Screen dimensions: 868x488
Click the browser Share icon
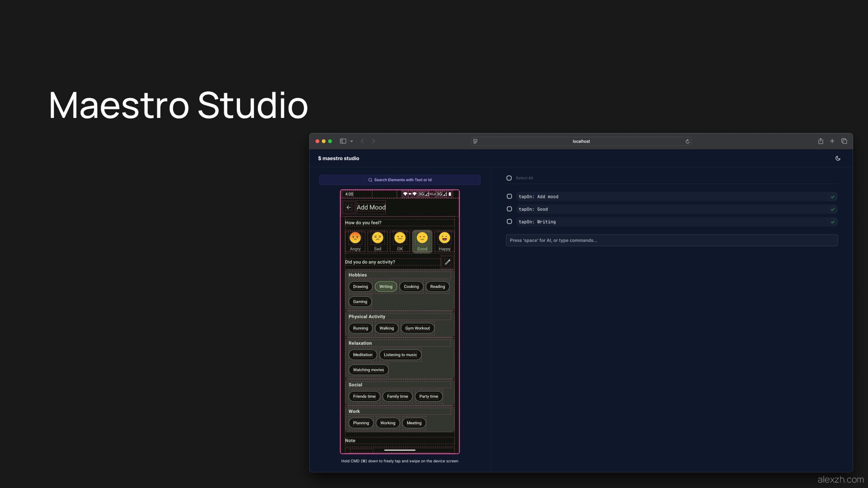click(821, 141)
